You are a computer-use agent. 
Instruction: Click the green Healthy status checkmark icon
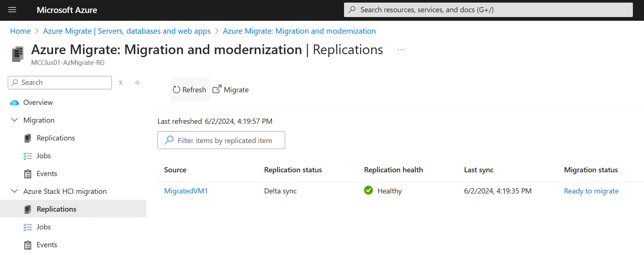click(x=368, y=191)
